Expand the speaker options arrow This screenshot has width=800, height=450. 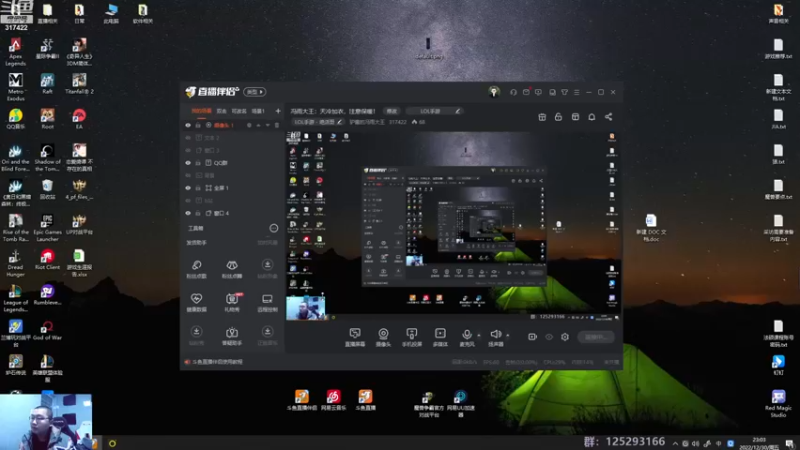(x=507, y=335)
